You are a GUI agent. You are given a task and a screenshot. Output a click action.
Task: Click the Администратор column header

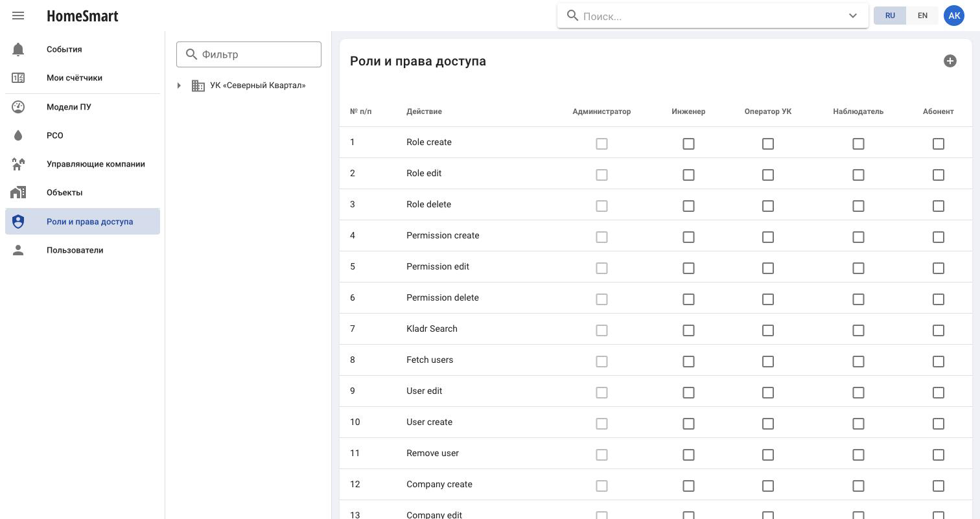coord(601,111)
